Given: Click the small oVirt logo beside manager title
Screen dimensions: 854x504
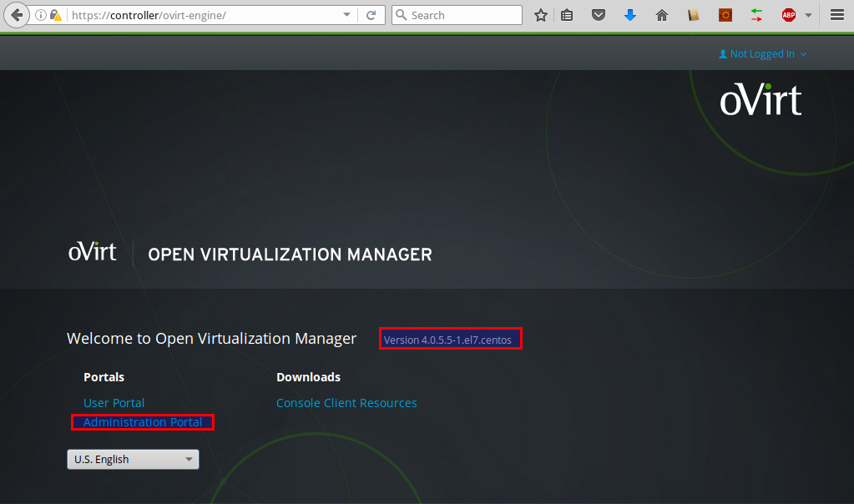Looking at the screenshot, I should coord(92,251).
